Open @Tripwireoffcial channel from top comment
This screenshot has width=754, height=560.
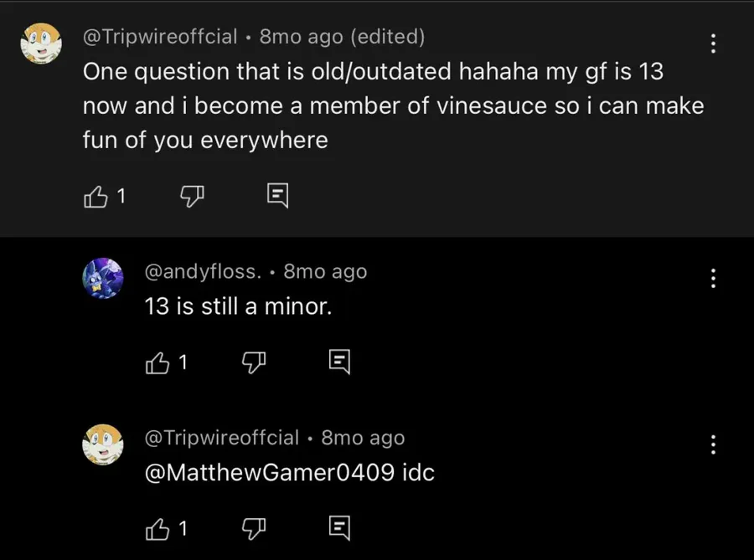[158, 37]
